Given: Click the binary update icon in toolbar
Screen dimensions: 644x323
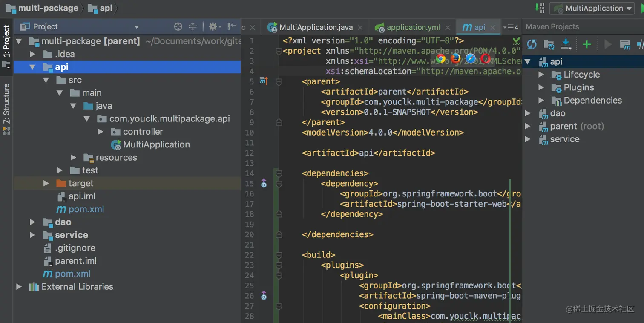Looking at the screenshot, I should [540, 8].
